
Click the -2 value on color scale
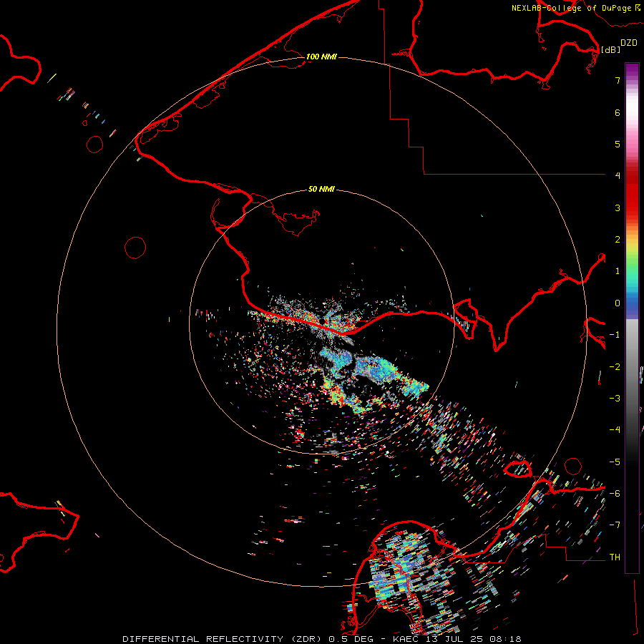tap(615, 367)
